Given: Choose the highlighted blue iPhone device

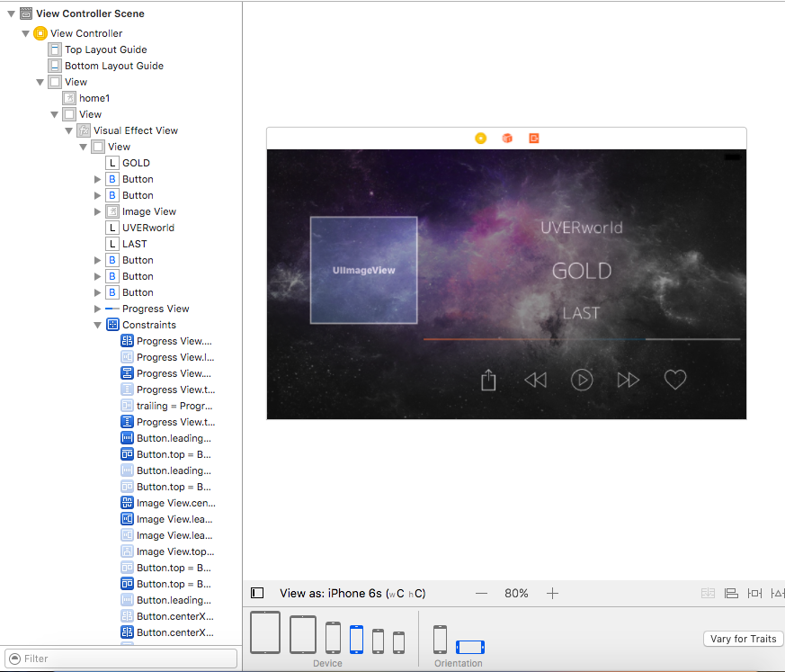Looking at the screenshot, I should (356, 640).
